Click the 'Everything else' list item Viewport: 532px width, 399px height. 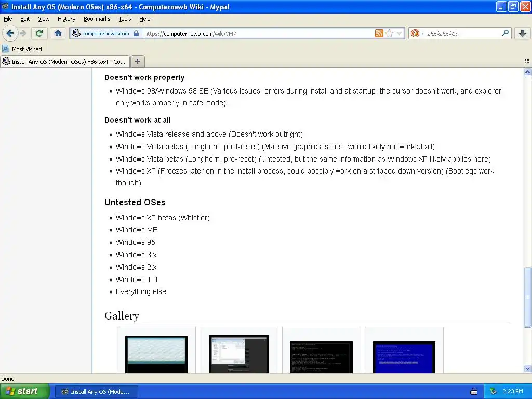141,292
